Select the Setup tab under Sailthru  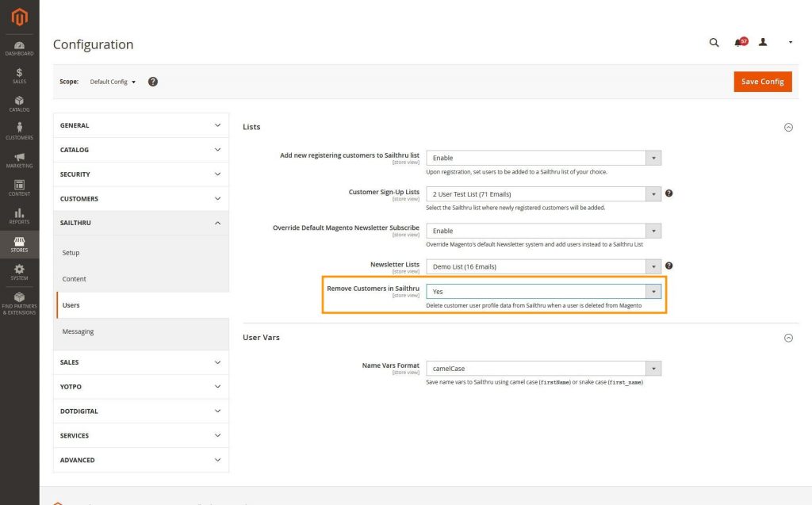tap(71, 253)
